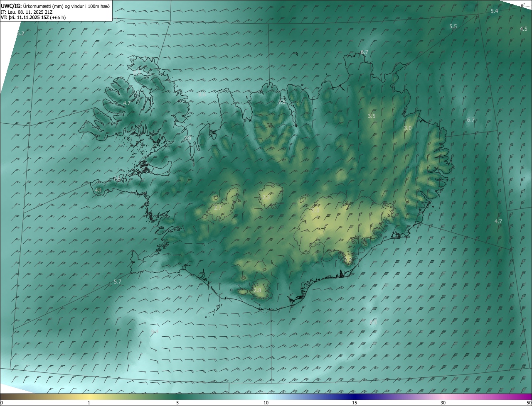Click the colorbar tick label 0
This screenshot has width=532, height=406.
coord(2,403)
